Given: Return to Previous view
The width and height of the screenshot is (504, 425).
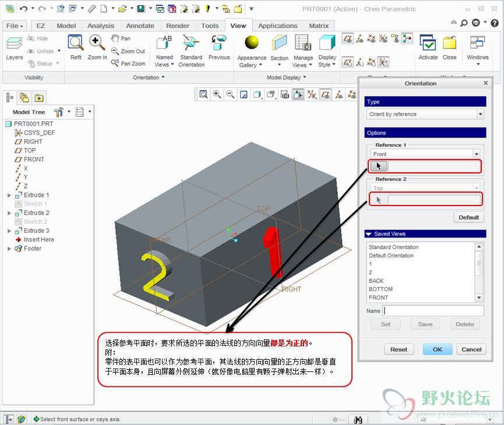Looking at the screenshot, I should [x=219, y=48].
